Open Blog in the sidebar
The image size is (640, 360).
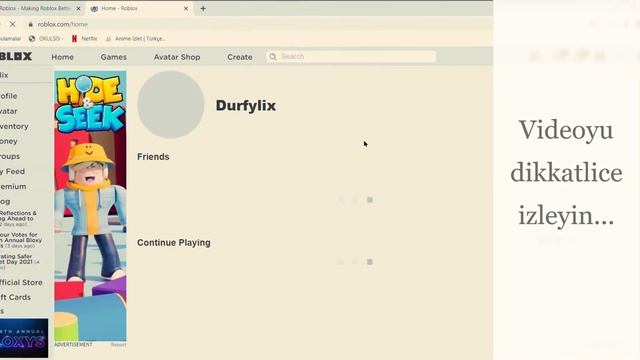coord(5,201)
